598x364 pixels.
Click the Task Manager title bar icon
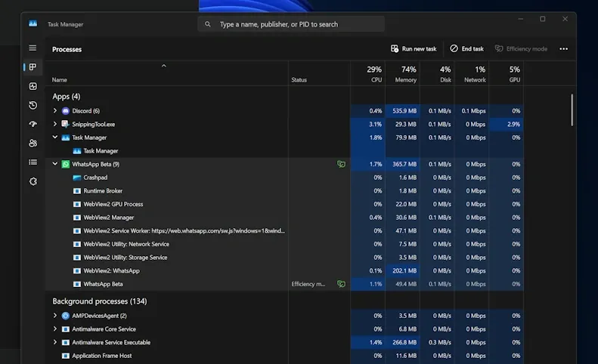(33, 23)
